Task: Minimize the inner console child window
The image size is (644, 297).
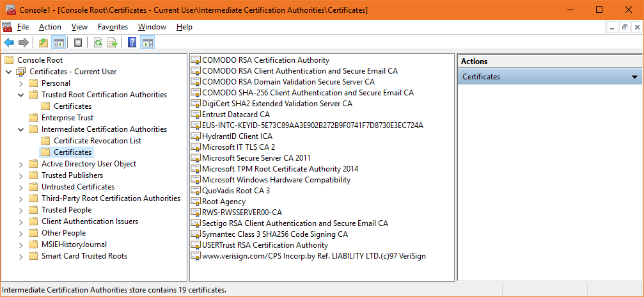Action: pyautogui.click(x=613, y=27)
